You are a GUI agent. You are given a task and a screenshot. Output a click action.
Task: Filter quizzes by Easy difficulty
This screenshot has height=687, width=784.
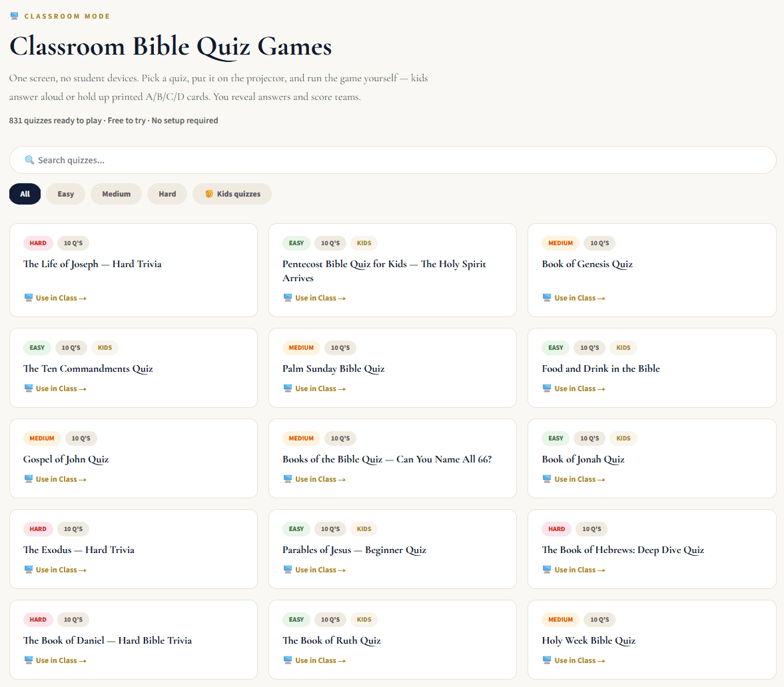point(65,194)
